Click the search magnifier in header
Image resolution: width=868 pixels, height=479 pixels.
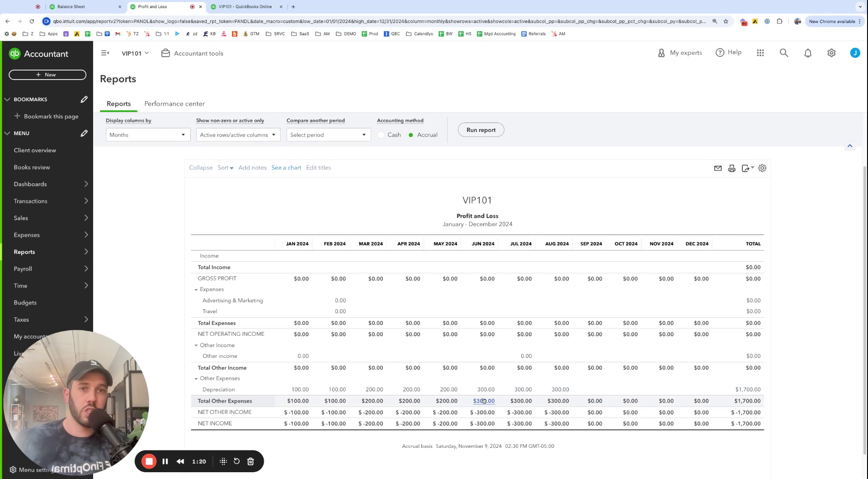coord(783,53)
